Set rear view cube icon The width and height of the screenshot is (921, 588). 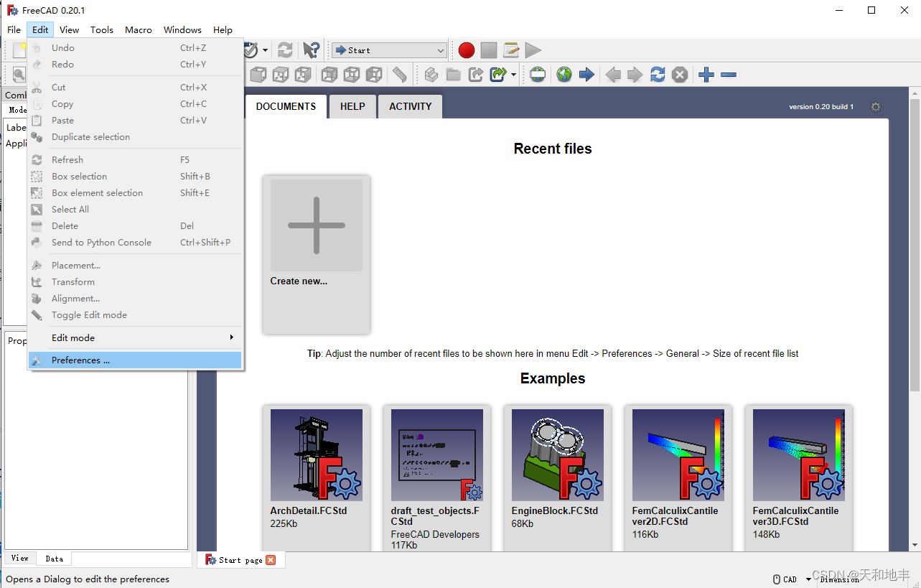coord(329,75)
